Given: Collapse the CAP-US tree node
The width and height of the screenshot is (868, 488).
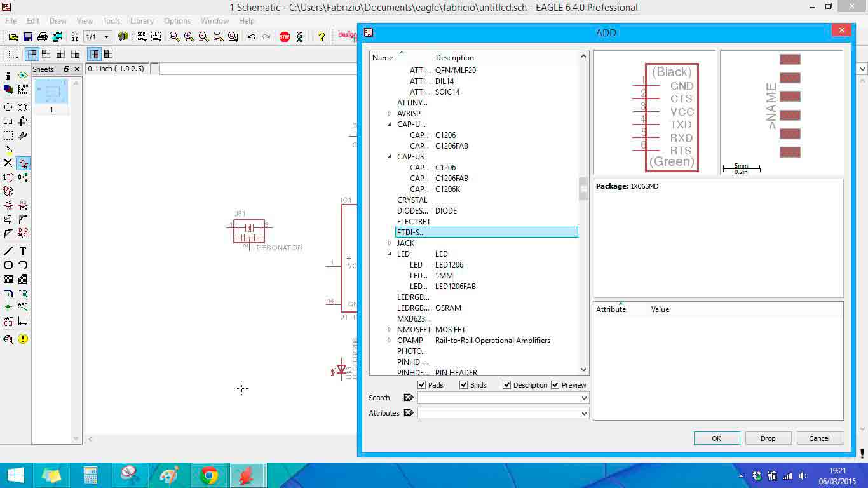Looking at the screenshot, I should tap(390, 157).
